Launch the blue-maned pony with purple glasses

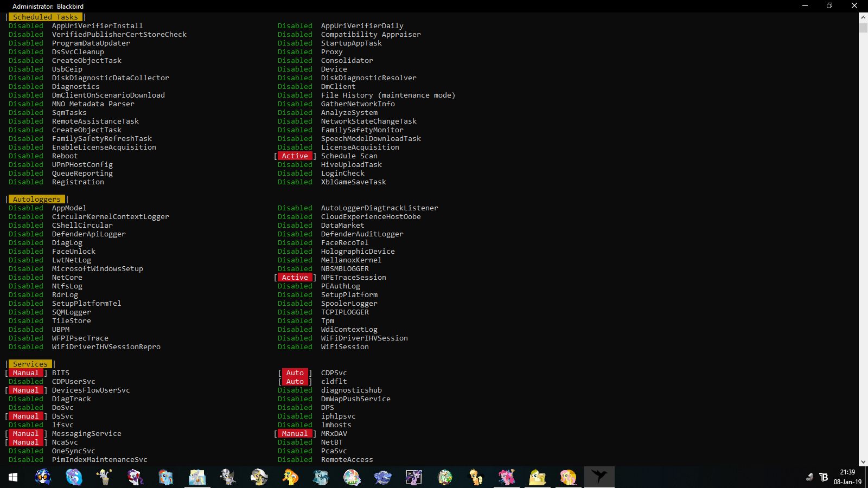click(x=43, y=477)
